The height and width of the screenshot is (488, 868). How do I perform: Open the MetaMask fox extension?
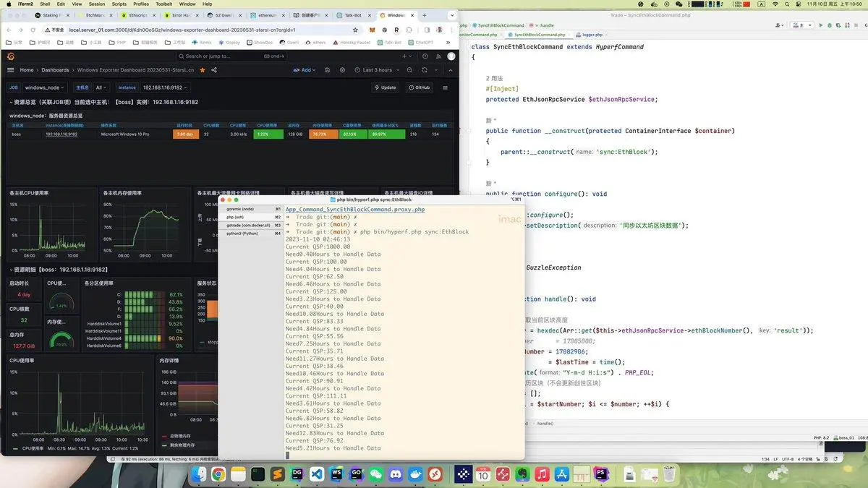click(x=373, y=30)
